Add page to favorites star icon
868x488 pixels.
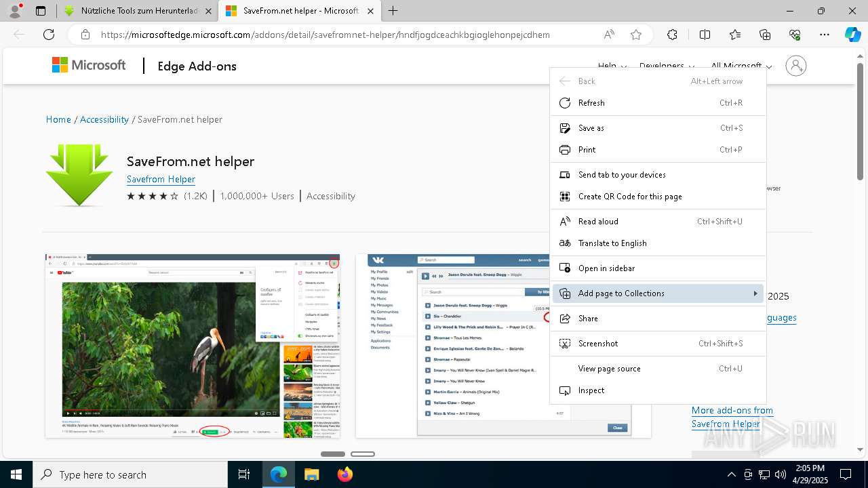[x=635, y=35]
